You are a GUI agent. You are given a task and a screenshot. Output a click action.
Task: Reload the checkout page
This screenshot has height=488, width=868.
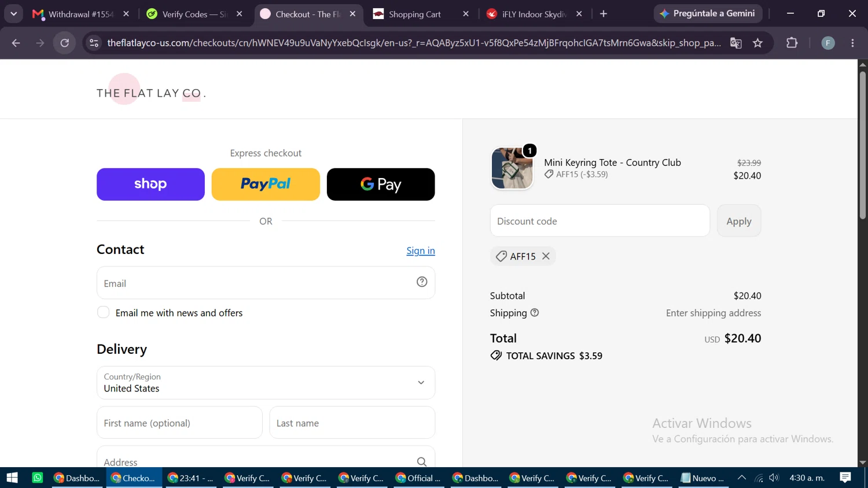[65, 43]
